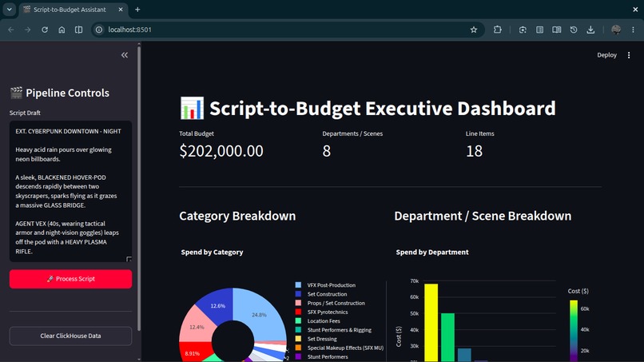
Task: Go to browser home page icon
Action: pyautogui.click(x=62, y=30)
